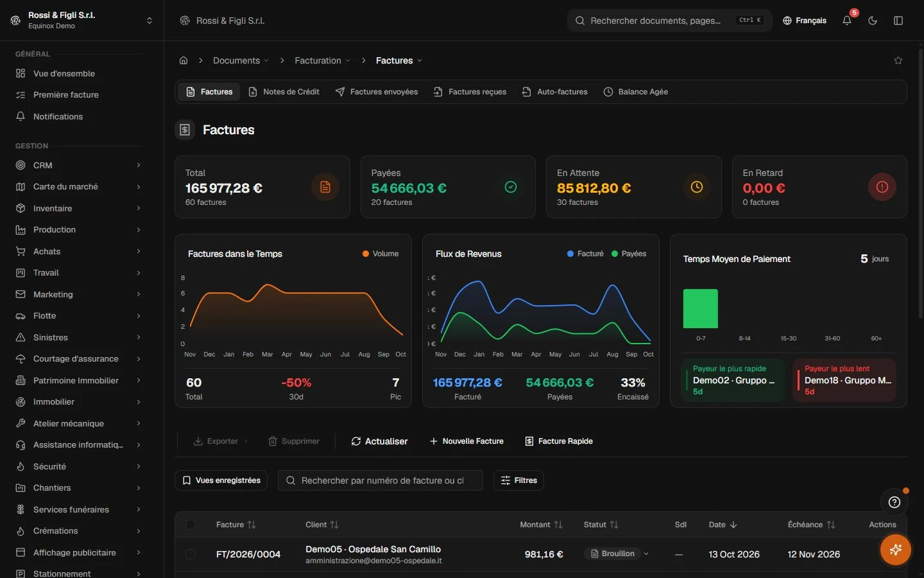Image resolution: width=924 pixels, height=578 pixels.
Task: Check the FT/2026/0004 row checkbox
Action: pos(191,554)
